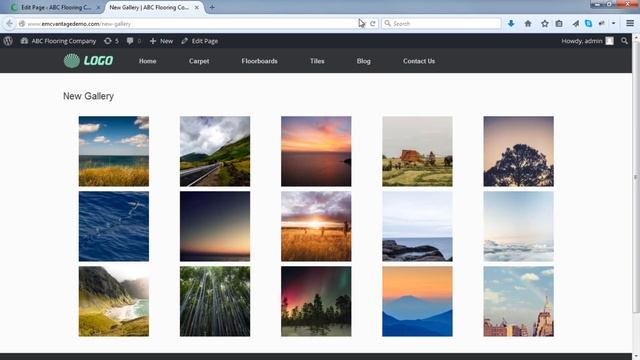Bookmark this page with star icon

(x=544, y=24)
